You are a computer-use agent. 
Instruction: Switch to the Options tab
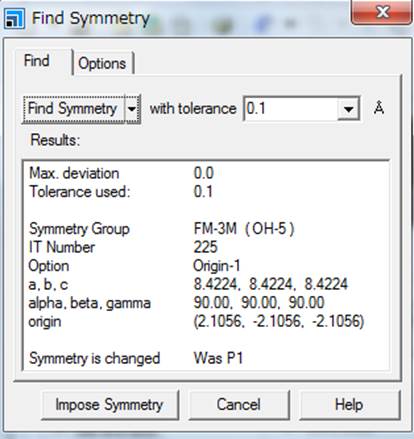pyautogui.click(x=103, y=63)
